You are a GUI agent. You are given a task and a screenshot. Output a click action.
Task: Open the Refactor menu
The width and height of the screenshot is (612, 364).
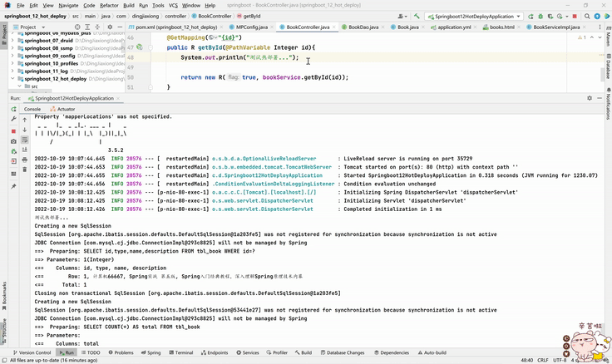109,6
